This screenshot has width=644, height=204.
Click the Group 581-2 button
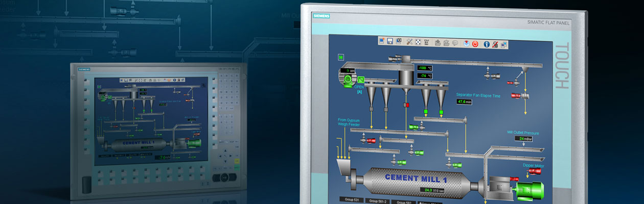point(378,201)
